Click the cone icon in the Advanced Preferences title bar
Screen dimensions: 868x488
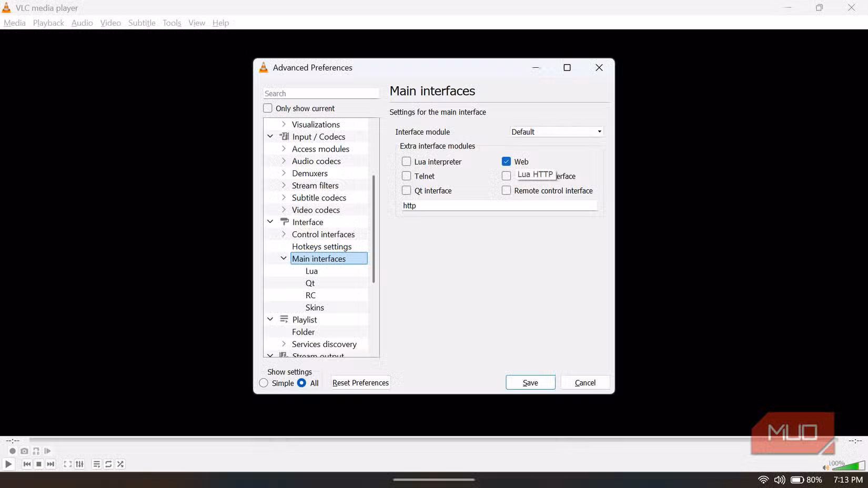click(264, 67)
